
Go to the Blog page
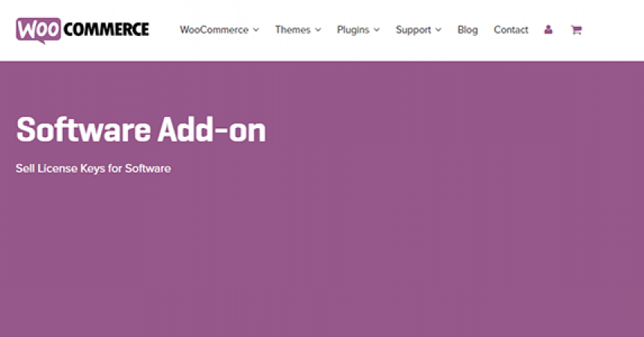(x=468, y=30)
